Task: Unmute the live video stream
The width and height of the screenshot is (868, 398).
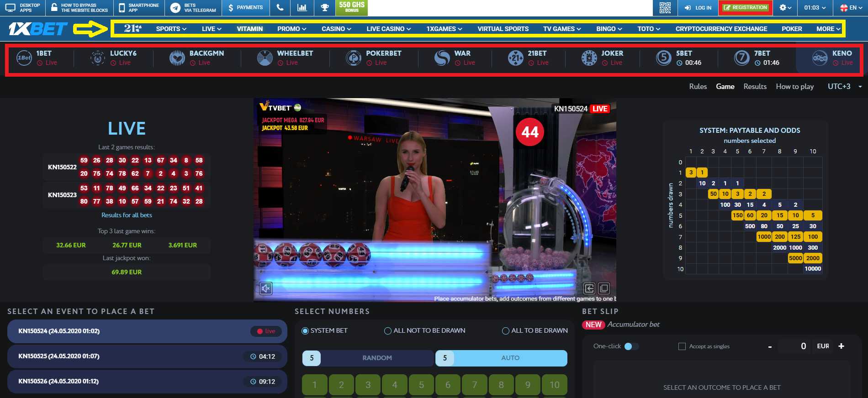Action: [x=266, y=288]
